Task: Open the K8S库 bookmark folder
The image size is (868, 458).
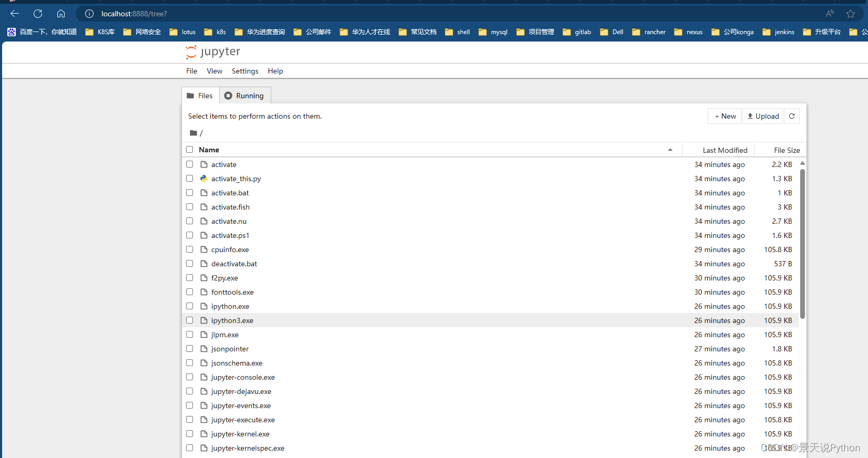Action: tap(100, 32)
